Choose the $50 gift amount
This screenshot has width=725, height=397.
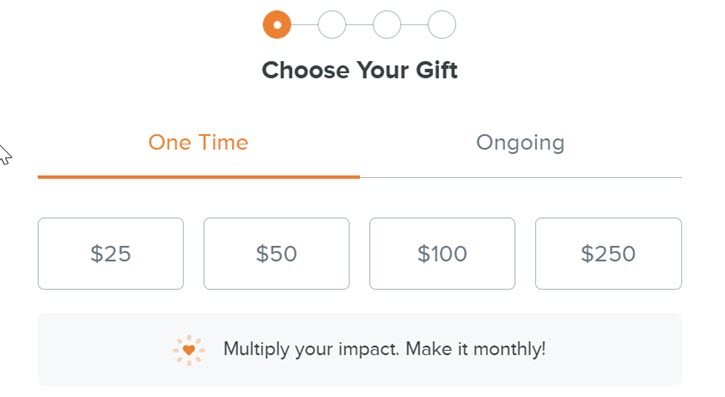(276, 254)
